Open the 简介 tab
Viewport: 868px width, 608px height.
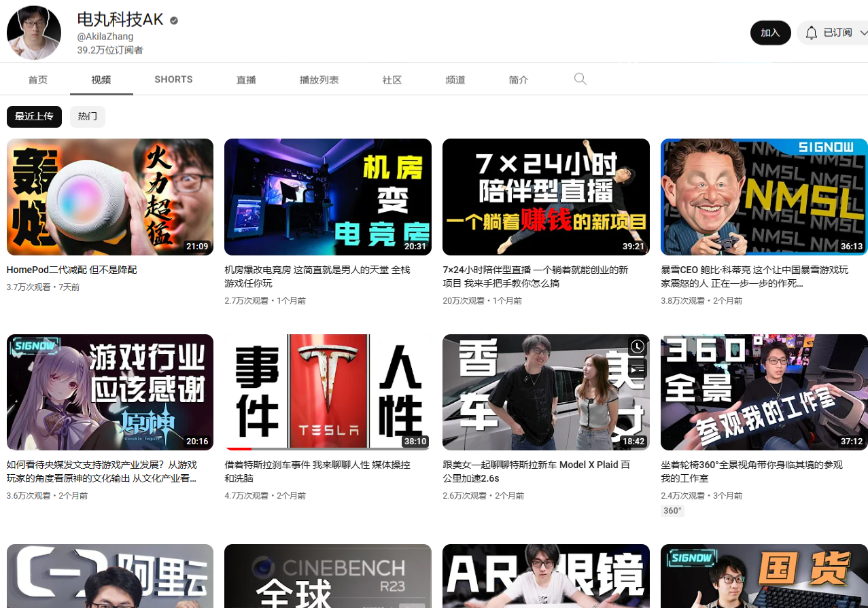(519, 79)
